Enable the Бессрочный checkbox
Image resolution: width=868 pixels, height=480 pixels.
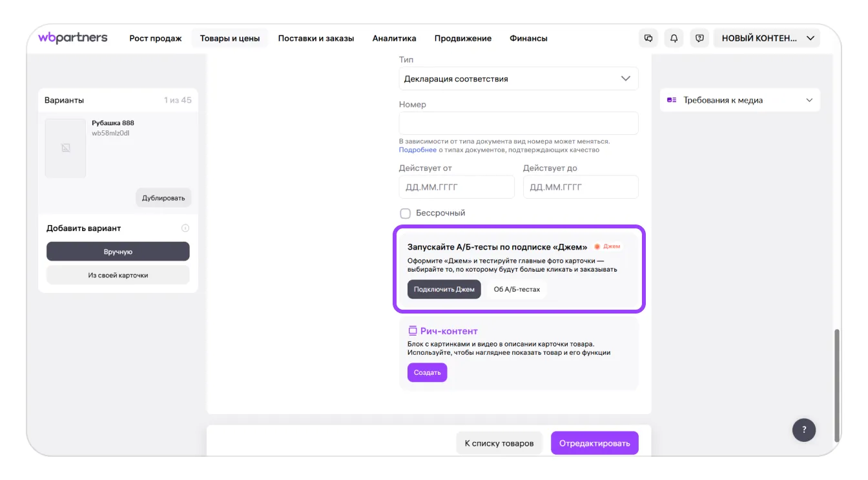pos(406,214)
